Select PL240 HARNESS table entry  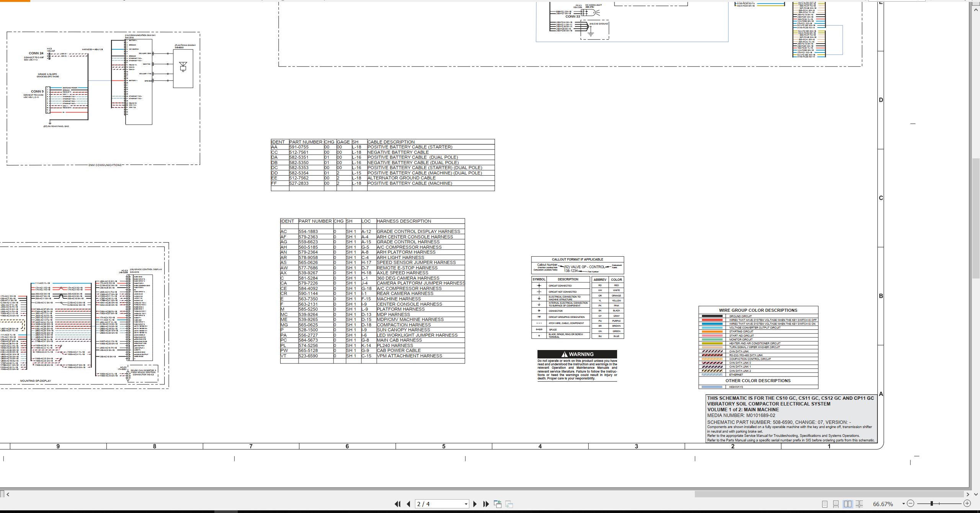[x=395, y=345]
